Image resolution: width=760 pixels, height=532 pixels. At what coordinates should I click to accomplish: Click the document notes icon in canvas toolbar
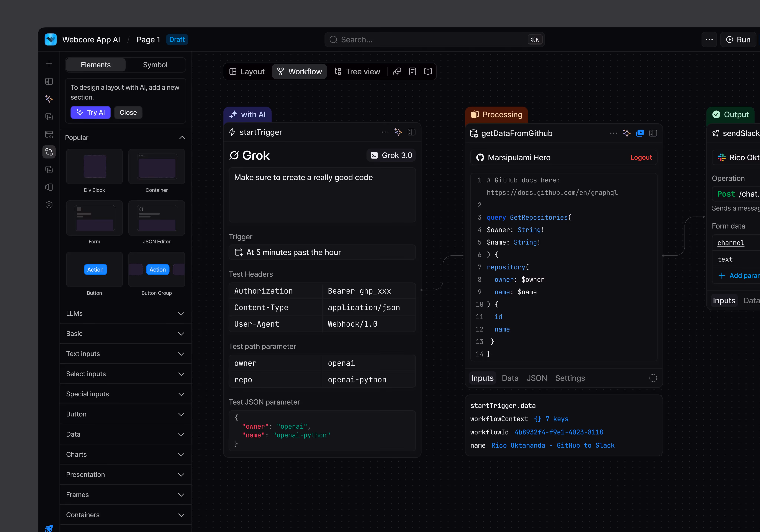tap(412, 71)
